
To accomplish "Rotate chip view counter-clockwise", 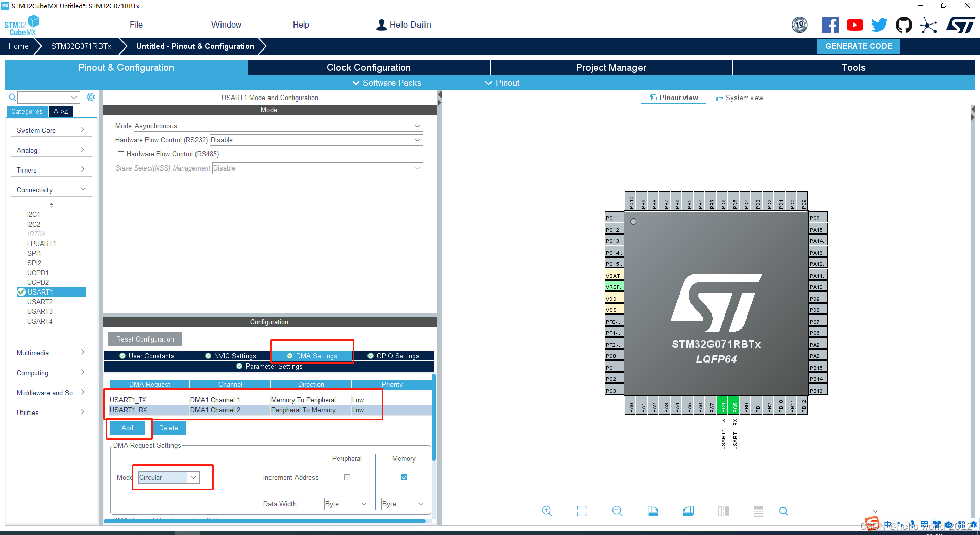I will point(688,511).
